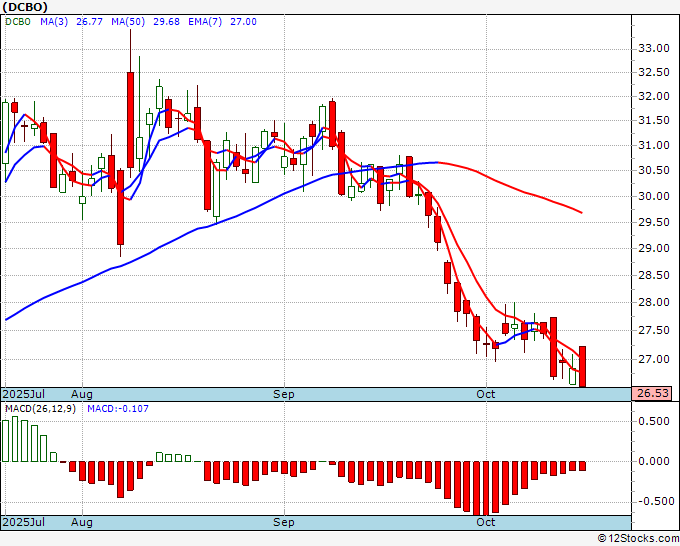The width and height of the screenshot is (680, 546).
Task: Click the 31.00 price axis label
Action: 654,145
